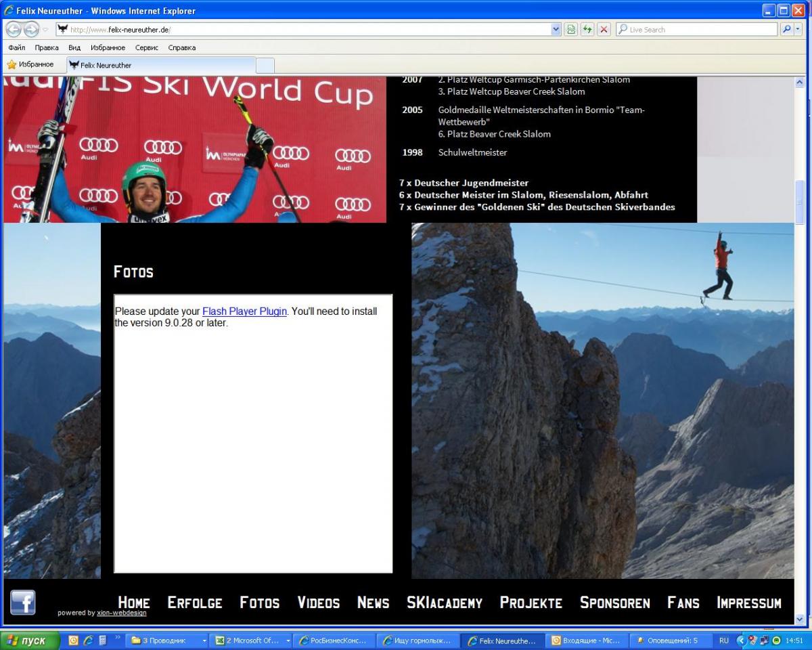Image resolution: width=812 pixels, height=650 pixels.
Task: Open the Erfolge navigation item
Action: pyautogui.click(x=195, y=602)
